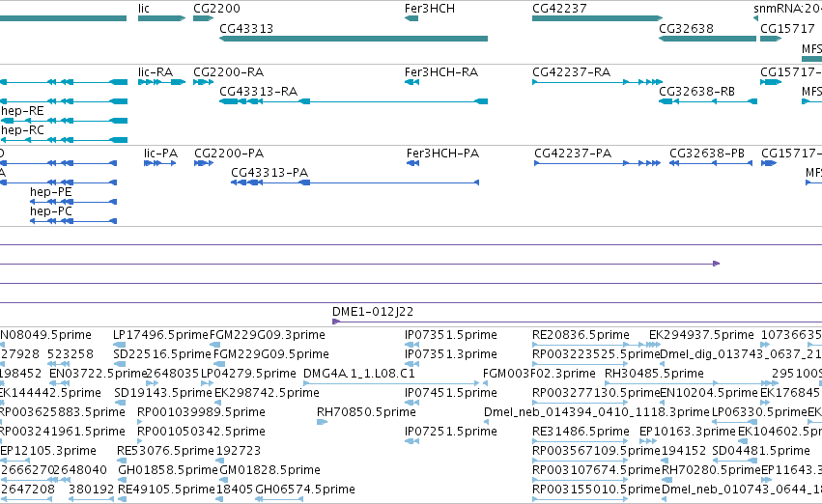Select the CG42237-RA transcript label
822x504 pixels.
point(572,71)
